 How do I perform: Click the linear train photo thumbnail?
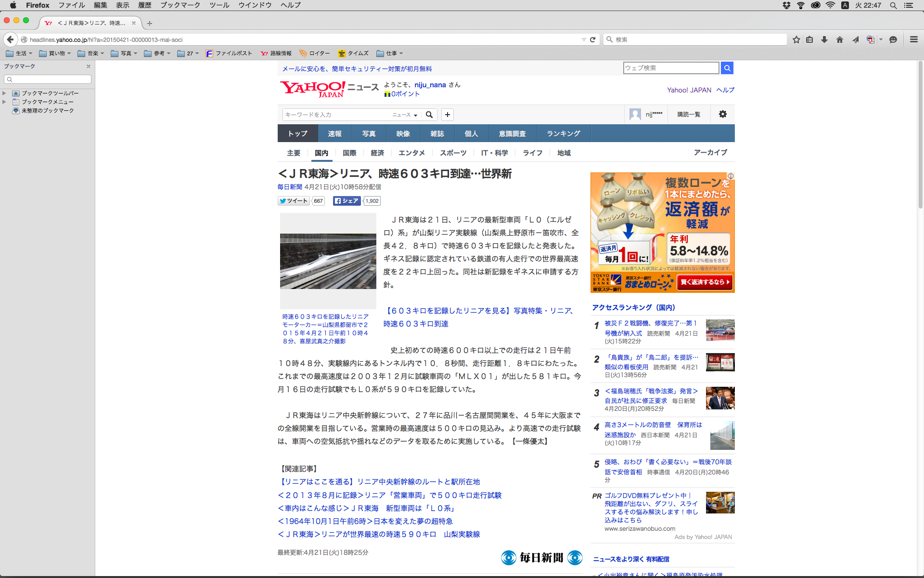pos(328,261)
